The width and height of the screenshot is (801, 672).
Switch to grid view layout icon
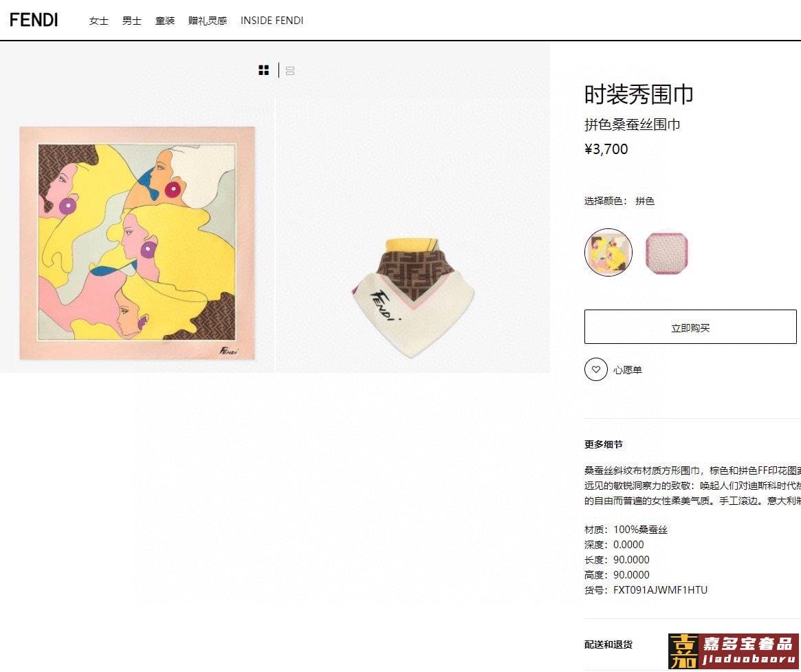pos(263,70)
